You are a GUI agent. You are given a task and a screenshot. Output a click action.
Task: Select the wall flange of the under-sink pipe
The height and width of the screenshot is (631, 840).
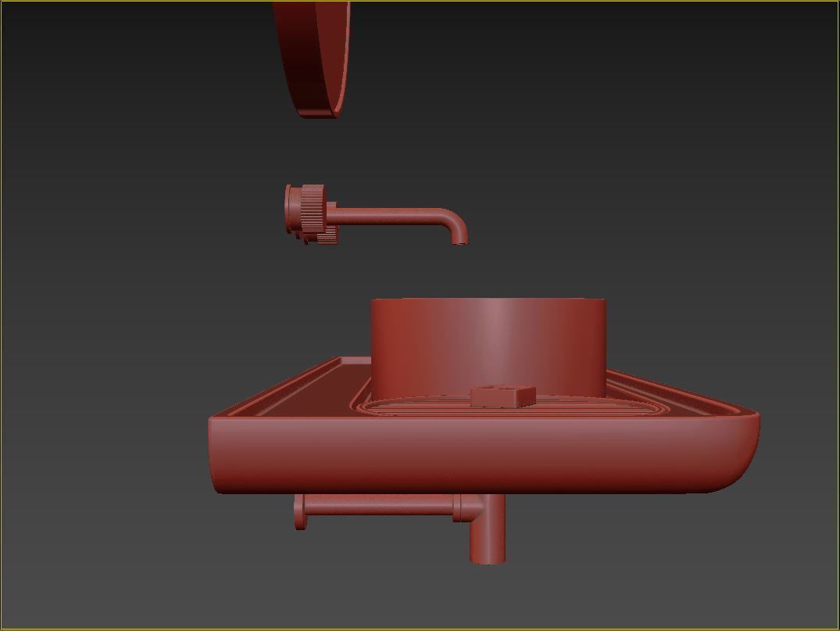pyautogui.click(x=299, y=512)
